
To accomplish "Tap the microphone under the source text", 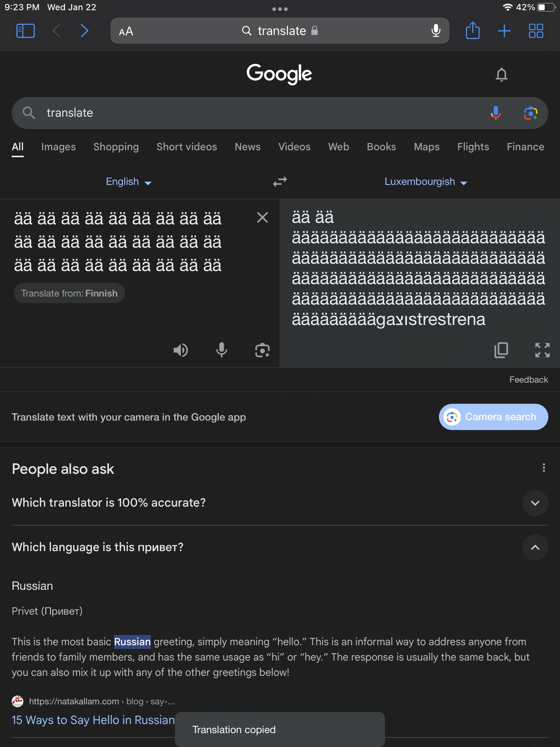I will [221, 350].
